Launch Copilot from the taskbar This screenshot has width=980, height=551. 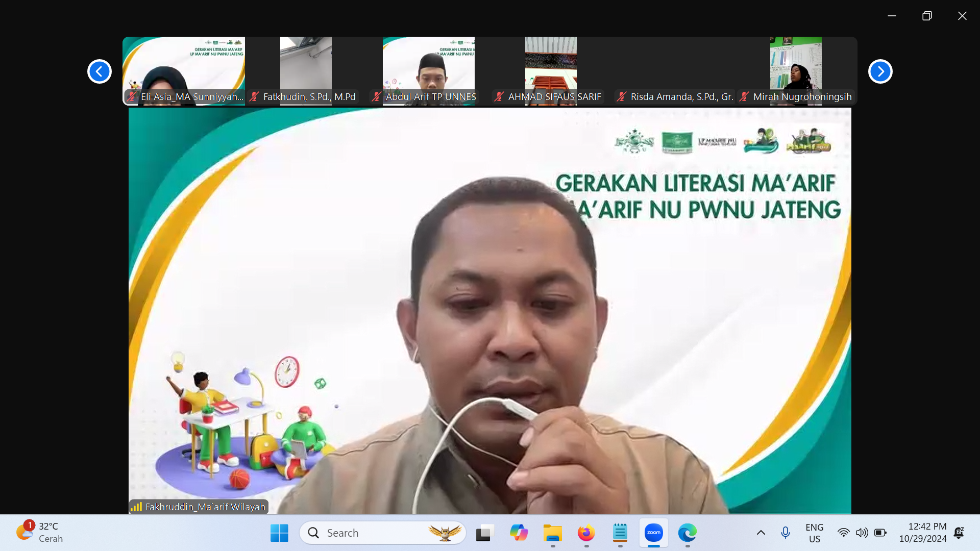(x=519, y=533)
